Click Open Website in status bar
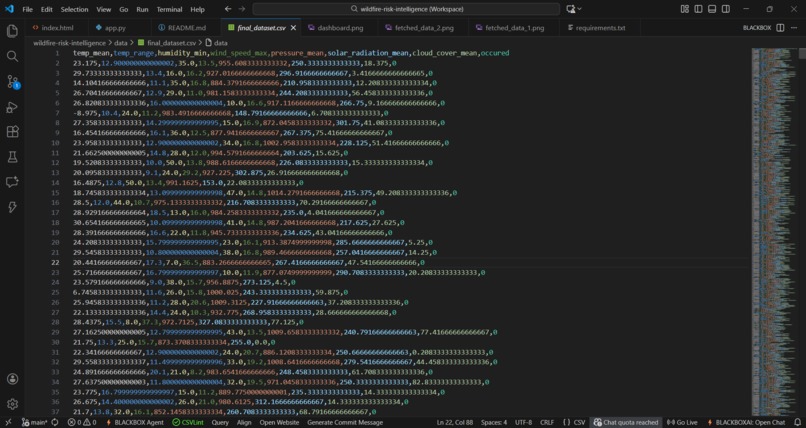806x428 pixels. point(279,422)
